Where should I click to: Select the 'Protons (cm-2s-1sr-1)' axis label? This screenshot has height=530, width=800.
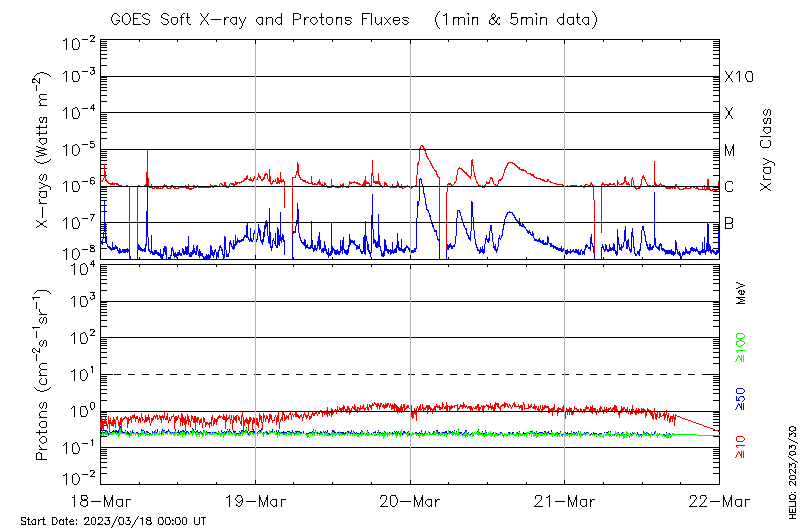pyautogui.click(x=41, y=375)
